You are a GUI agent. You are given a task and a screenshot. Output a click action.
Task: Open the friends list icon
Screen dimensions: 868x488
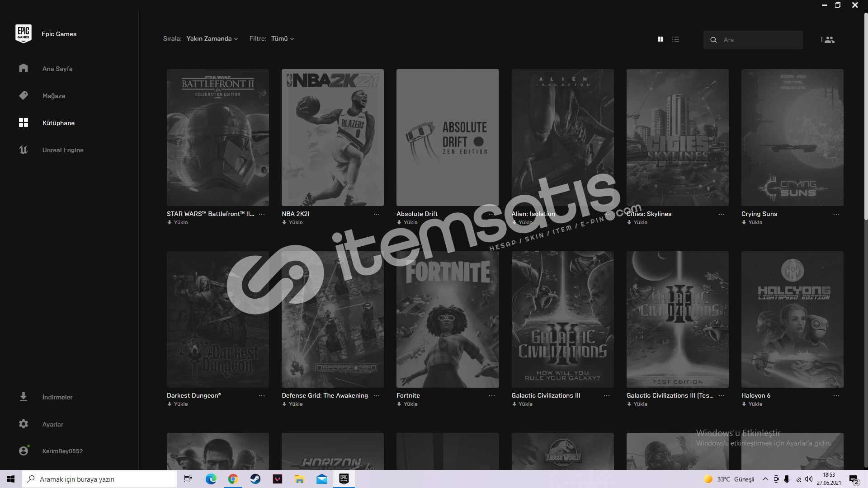[829, 40]
